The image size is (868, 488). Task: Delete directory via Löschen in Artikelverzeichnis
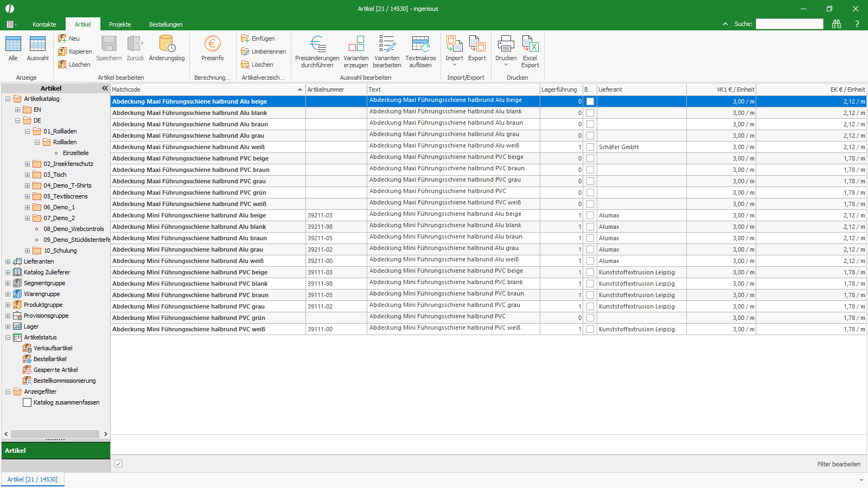pyautogui.click(x=257, y=65)
